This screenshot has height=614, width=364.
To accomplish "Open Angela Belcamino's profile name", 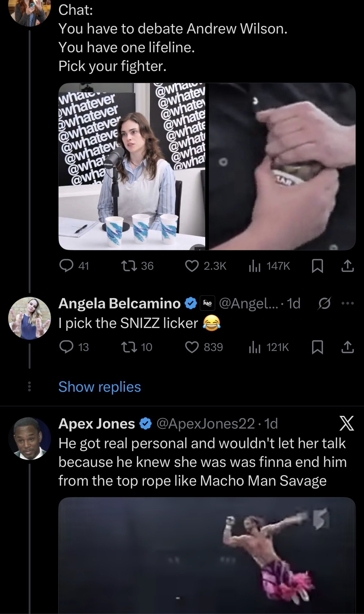I will click(x=120, y=303).
